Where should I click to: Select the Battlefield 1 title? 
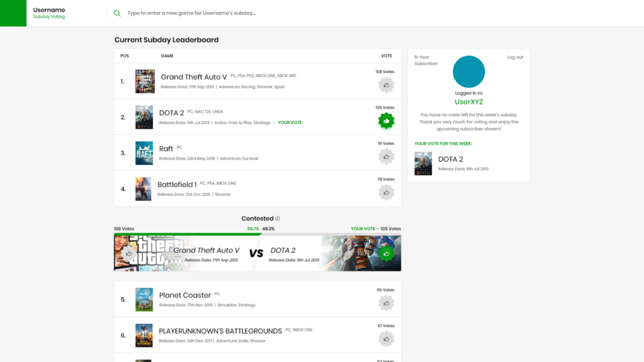coord(177,184)
